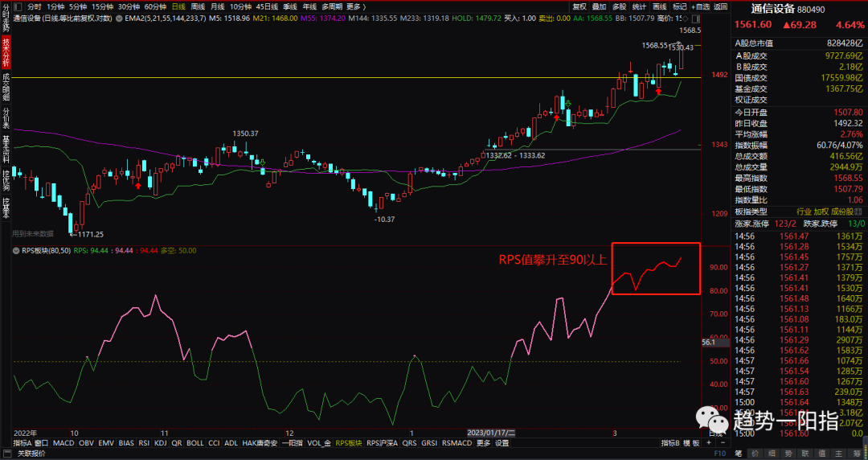Select the RPS沪深A indicator
Screen dimensions: 868x460
tap(382, 443)
